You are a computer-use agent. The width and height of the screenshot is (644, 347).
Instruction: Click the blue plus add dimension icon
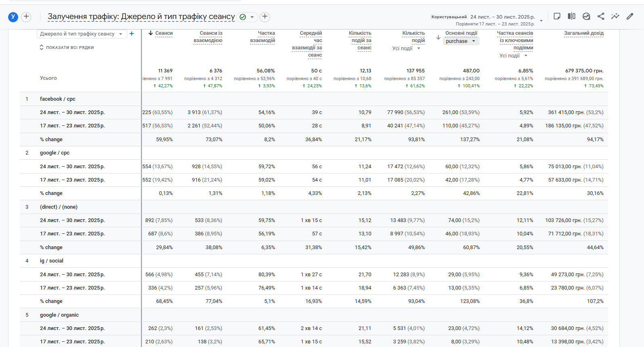[x=131, y=34]
